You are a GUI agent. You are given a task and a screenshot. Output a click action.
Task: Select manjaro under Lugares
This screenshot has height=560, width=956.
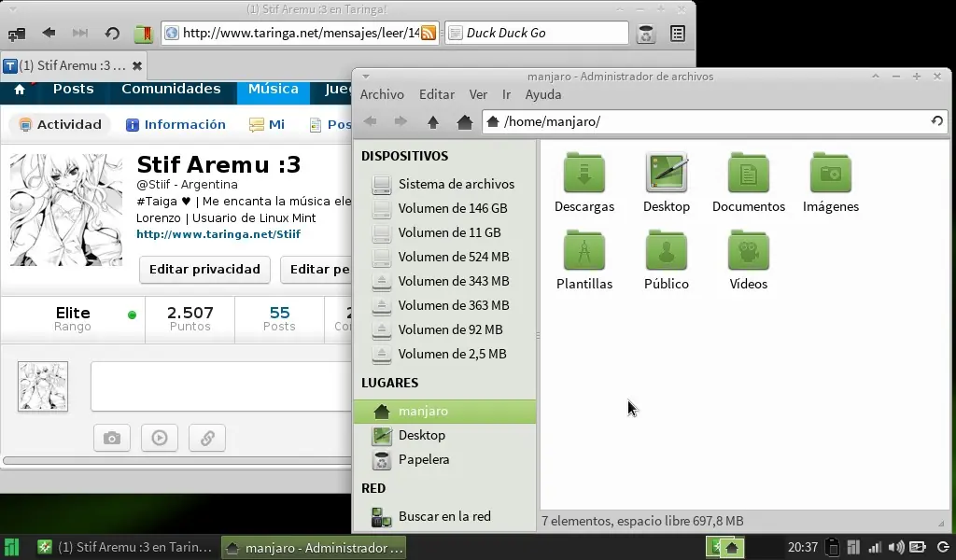pos(444,412)
